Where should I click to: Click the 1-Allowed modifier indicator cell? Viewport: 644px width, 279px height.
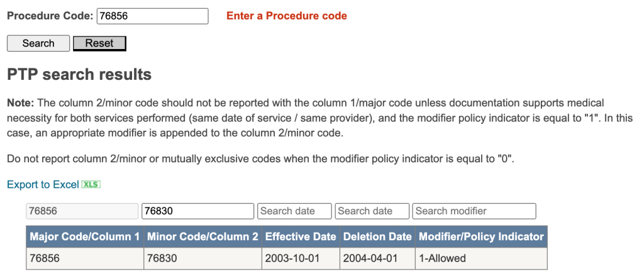pos(481,258)
